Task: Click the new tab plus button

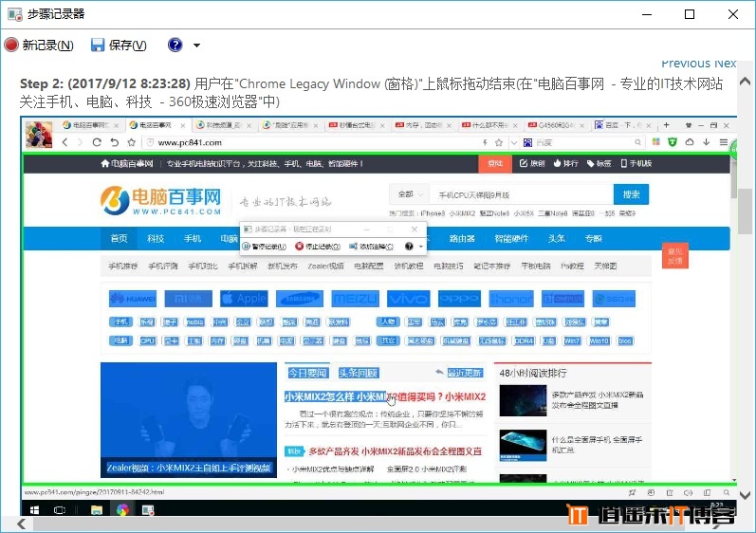Action: 666,125
